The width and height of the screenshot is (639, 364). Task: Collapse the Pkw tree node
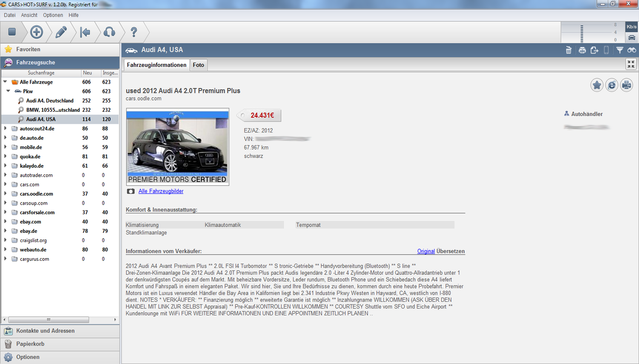pos(8,91)
